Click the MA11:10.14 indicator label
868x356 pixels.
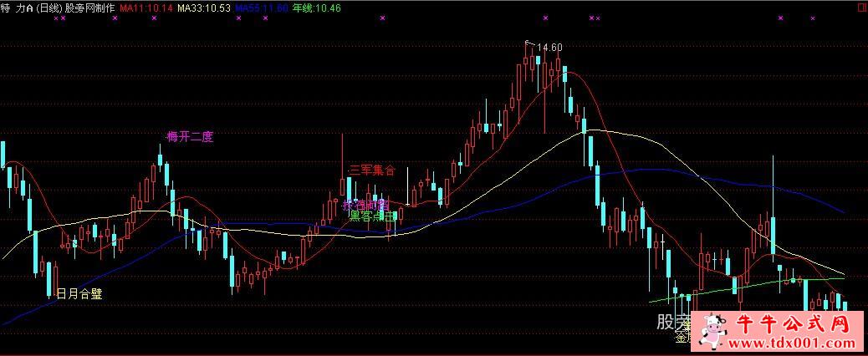pyautogui.click(x=146, y=8)
